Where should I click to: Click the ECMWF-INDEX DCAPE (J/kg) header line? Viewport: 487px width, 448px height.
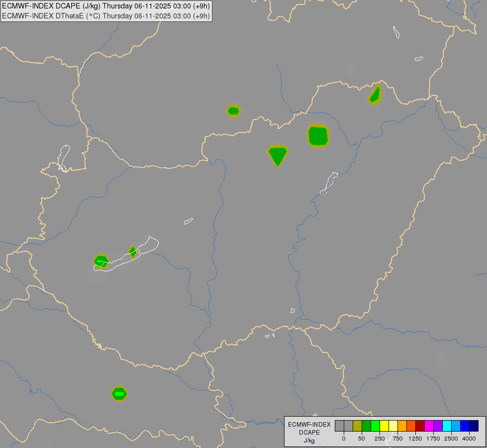coord(106,6)
